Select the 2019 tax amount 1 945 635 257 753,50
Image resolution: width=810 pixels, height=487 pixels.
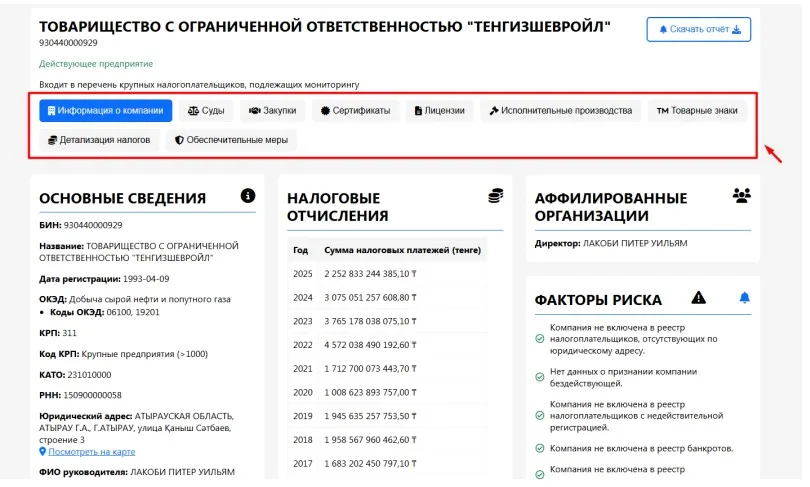pyautogui.click(x=370, y=416)
